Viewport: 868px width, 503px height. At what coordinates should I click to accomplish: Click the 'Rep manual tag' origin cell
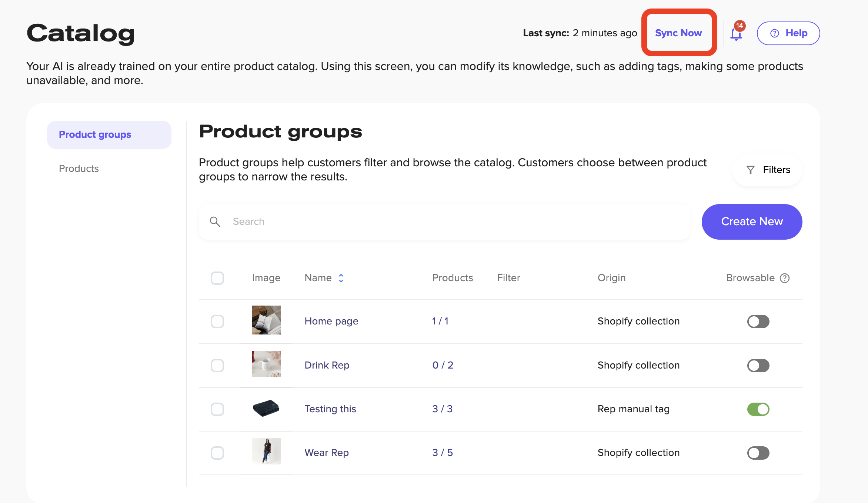point(634,409)
